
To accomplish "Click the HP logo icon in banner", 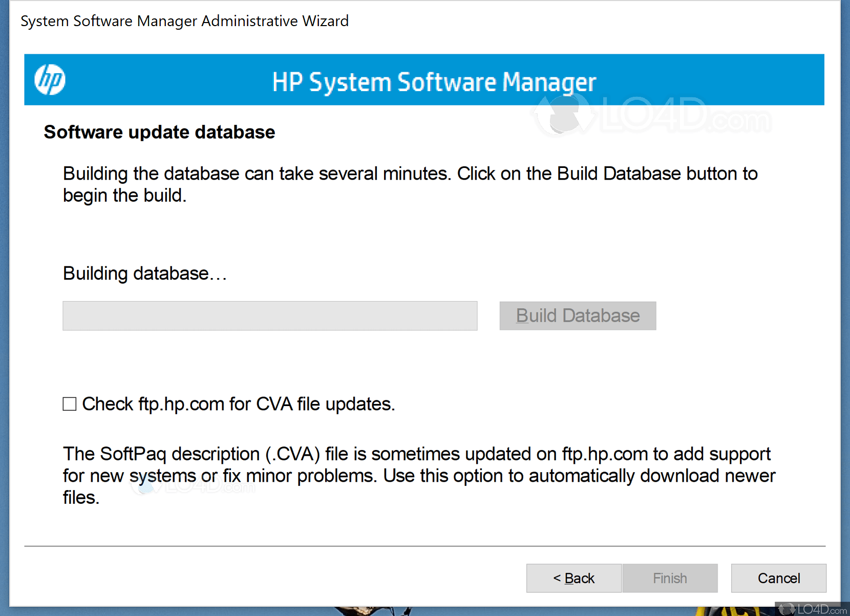I will tap(50, 80).
